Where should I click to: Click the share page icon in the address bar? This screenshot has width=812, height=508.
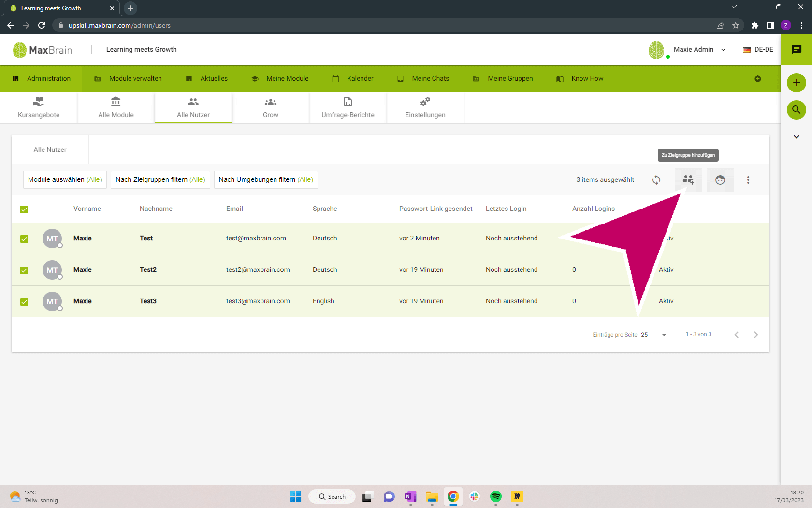coord(720,25)
